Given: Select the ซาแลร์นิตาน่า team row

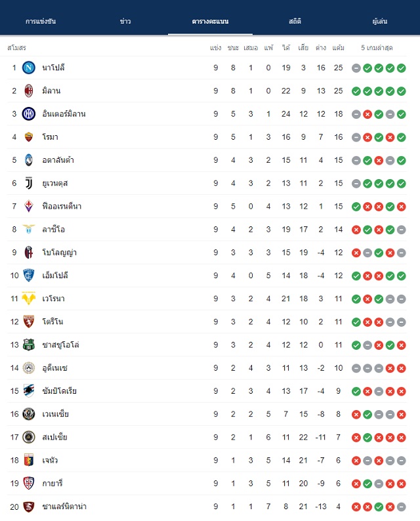Looking at the screenshot, I should [x=207, y=507].
